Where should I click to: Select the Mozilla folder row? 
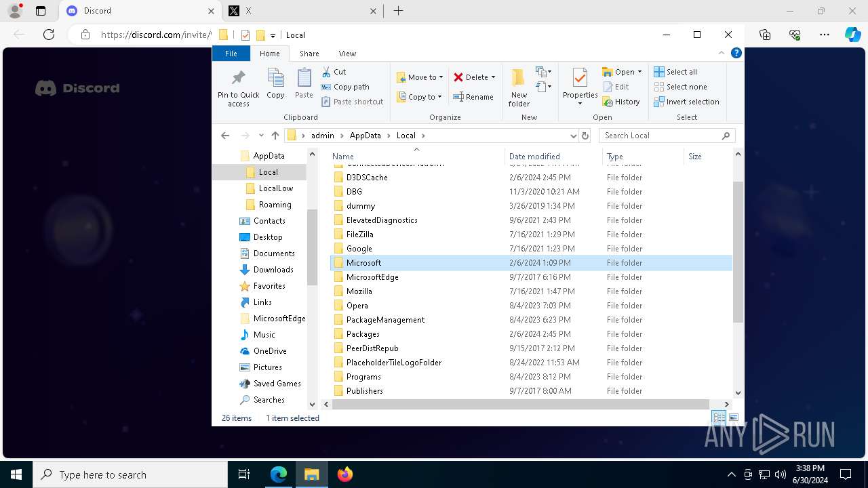pos(531,291)
